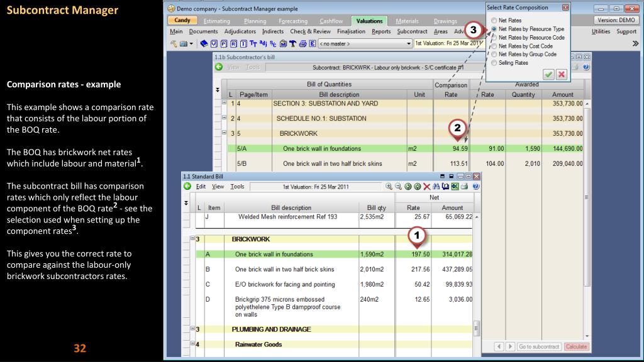The height and width of the screenshot is (362, 644).
Task: Click the second green circular arrow in Standard Bill
Action: 418,187
